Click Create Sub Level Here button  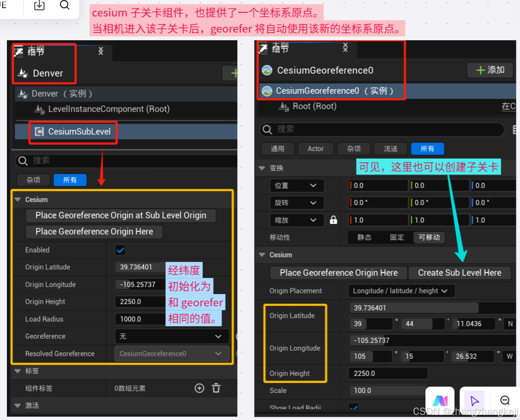click(459, 273)
